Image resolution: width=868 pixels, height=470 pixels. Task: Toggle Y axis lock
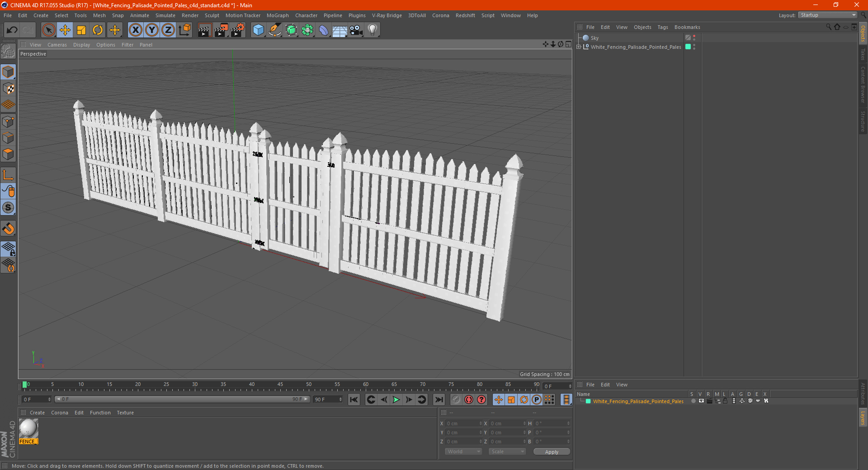point(152,30)
